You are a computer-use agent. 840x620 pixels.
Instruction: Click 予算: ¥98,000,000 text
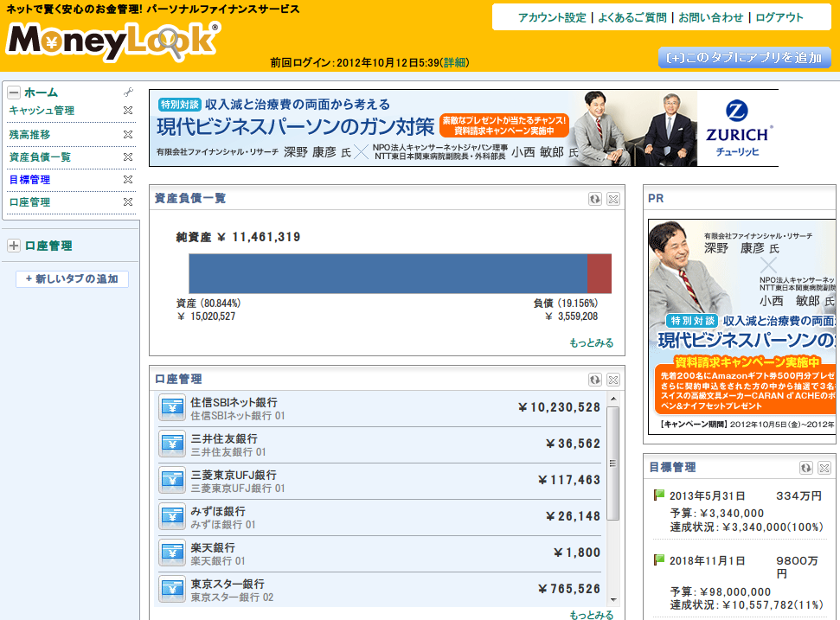[721, 592]
